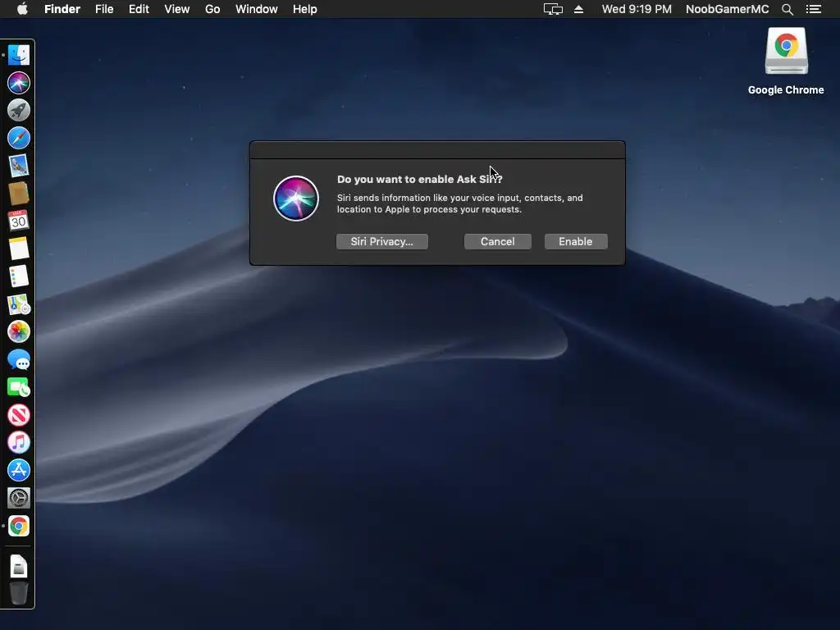Open Photos pinwheel icon in Dock

click(19, 331)
